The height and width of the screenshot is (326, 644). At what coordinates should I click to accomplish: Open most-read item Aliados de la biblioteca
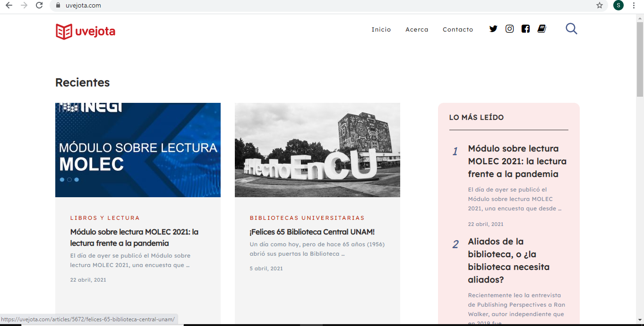tap(509, 260)
